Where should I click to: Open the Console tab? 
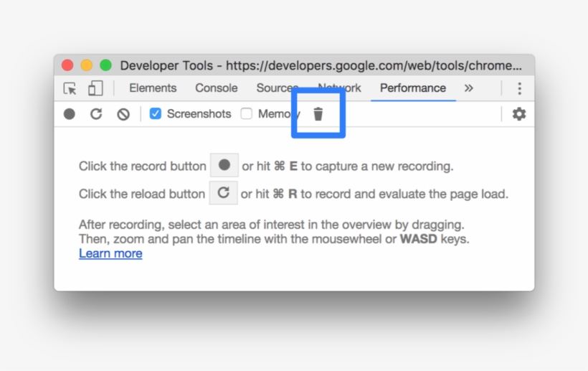(217, 88)
